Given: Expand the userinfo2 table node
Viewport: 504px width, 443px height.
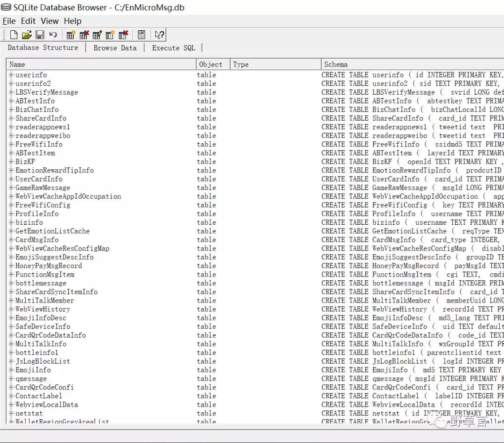Looking at the screenshot, I should 11,83.
